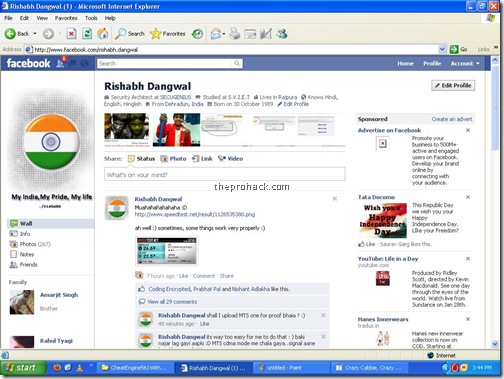Choose Photo in the Share bar
Viewport: 504px width, 379px height.
tap(173, 159)
